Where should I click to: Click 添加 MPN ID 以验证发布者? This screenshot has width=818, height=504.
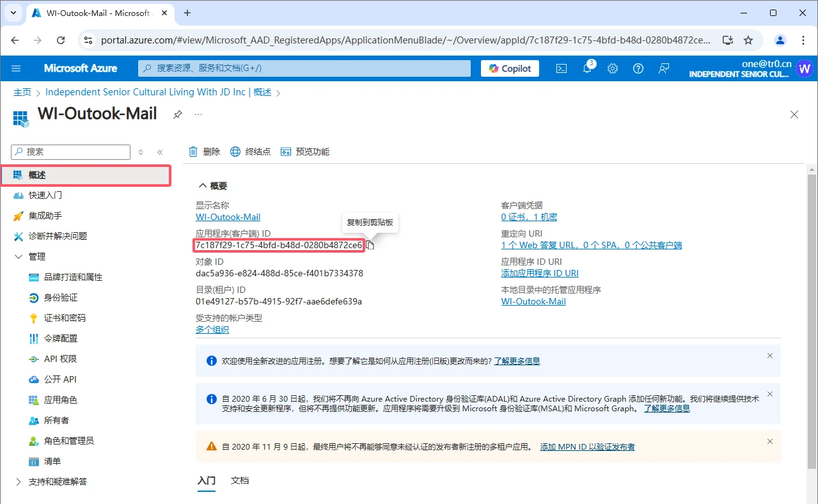coord(588,447)
